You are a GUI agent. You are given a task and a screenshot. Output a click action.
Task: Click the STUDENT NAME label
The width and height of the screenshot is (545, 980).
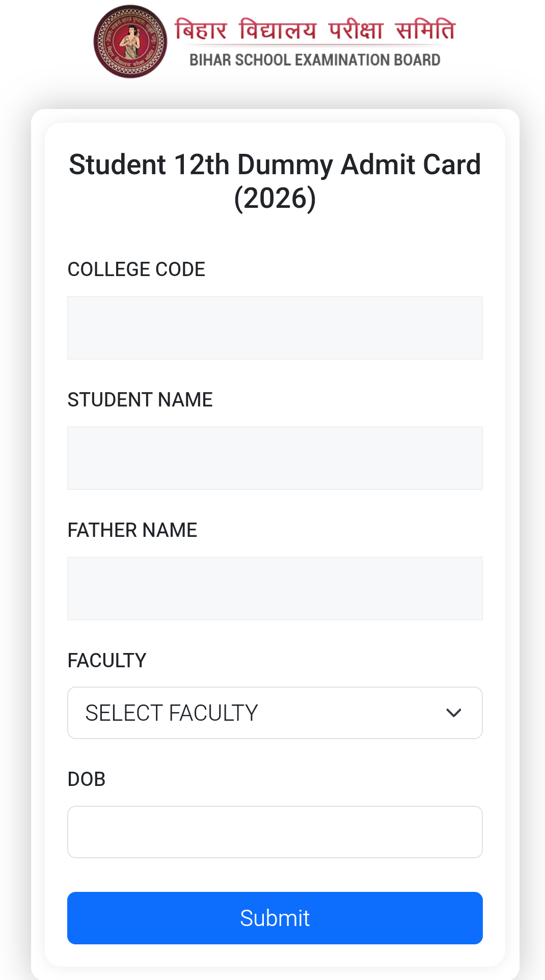(x=140, y=400)
